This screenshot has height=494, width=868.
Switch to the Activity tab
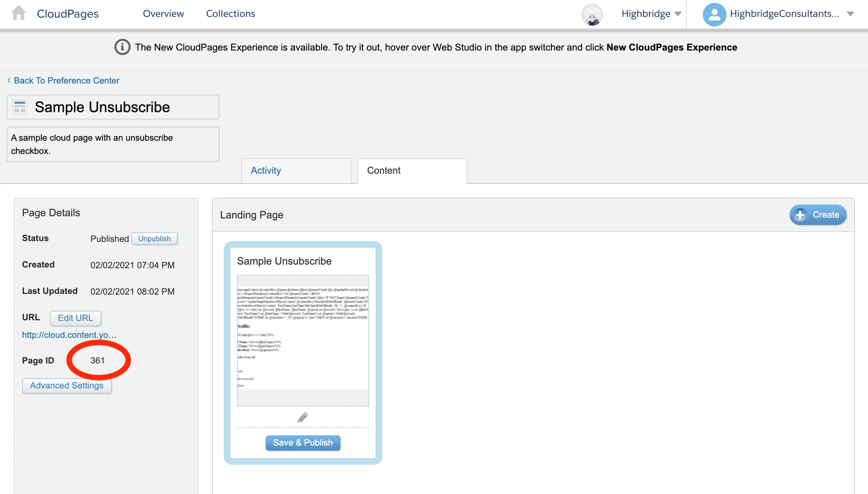[266, 170]
